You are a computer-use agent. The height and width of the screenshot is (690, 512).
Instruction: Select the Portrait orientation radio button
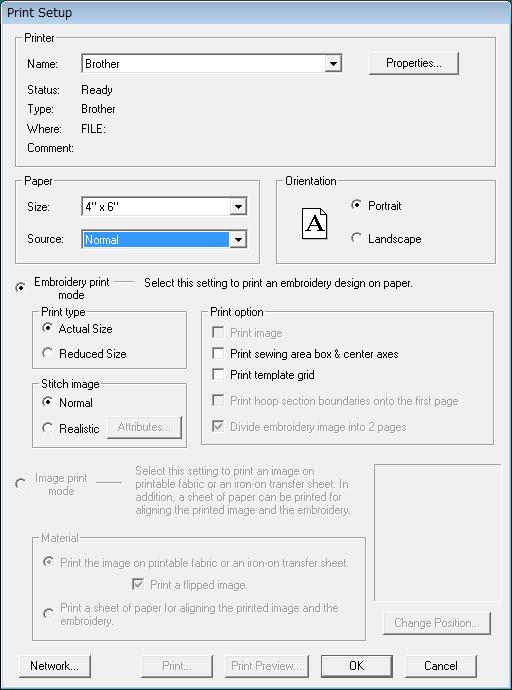(x=356, y=205)
